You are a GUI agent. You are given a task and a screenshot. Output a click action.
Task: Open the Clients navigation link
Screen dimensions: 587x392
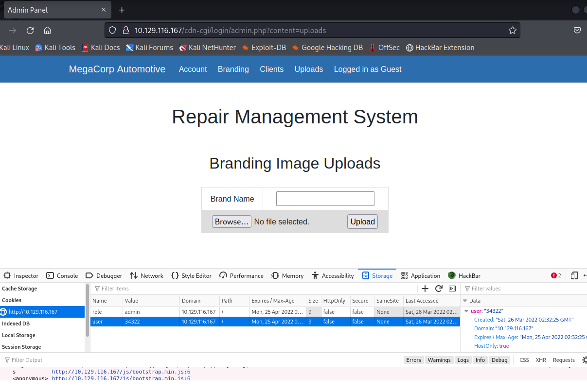tap(271, 69)
